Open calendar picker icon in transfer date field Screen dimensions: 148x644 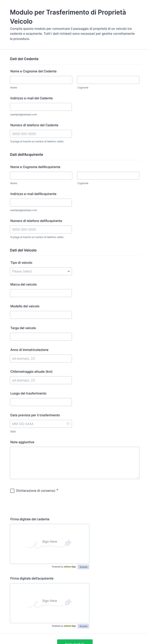[68, 424]
